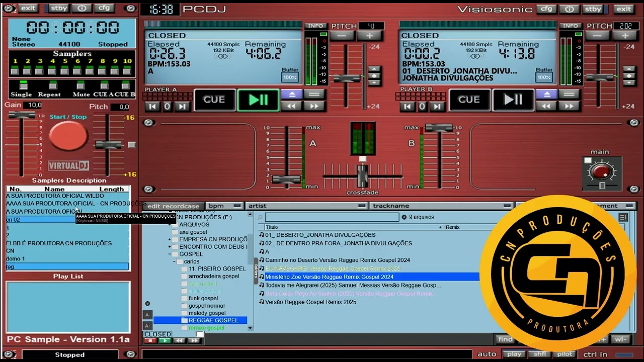Fast-forward Player B with the double-right arrows
The image size is (644, 362).
pyautogui.click(x=569, y=106)
